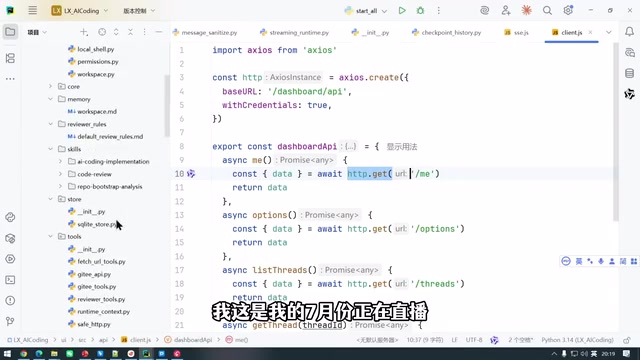Image resolution: width=640 pixels, height=360 pixels.
Task: Select opened file in project tree
Action: tap(102, 32)
